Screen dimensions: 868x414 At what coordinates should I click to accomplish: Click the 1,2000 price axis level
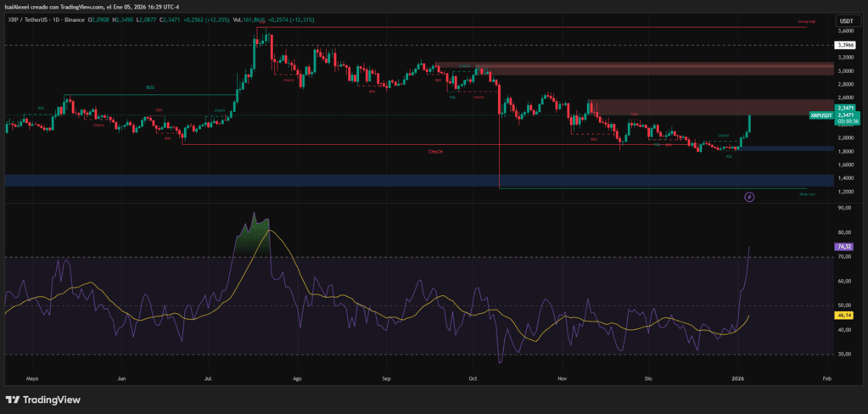point(846,192)
